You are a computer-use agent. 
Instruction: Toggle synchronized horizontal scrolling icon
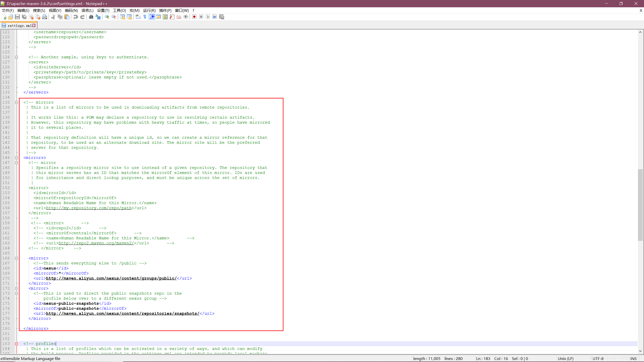(129, 17)
